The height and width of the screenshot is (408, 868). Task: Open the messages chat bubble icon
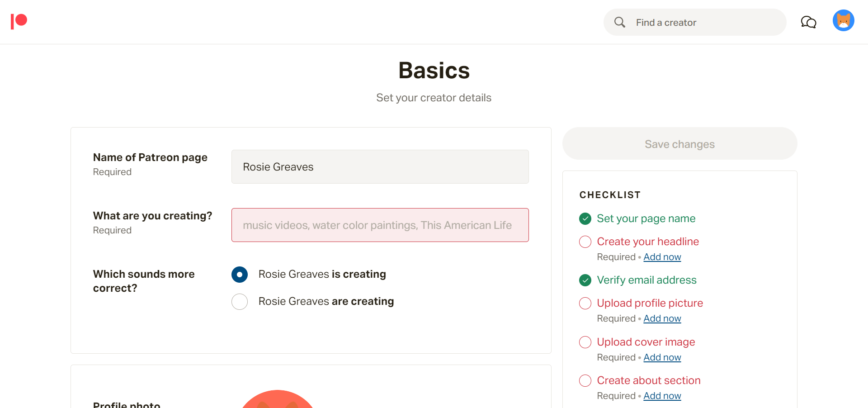coord(808,22)
